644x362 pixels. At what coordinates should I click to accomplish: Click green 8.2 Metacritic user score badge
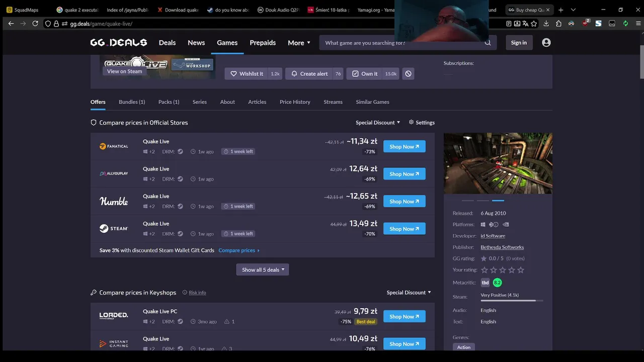point(497,283)
